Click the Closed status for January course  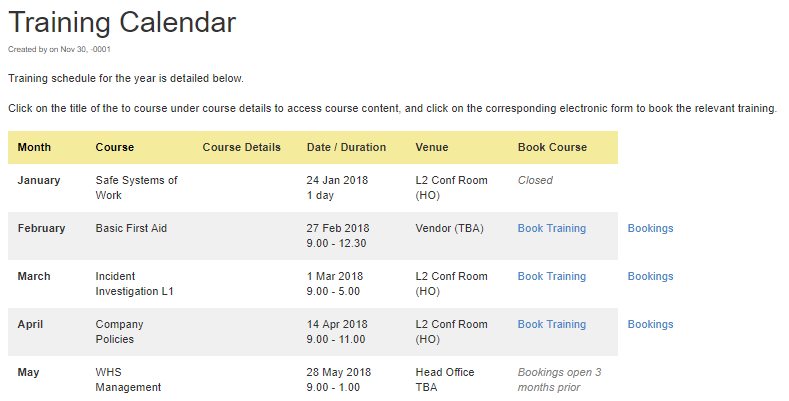(535, 180)
